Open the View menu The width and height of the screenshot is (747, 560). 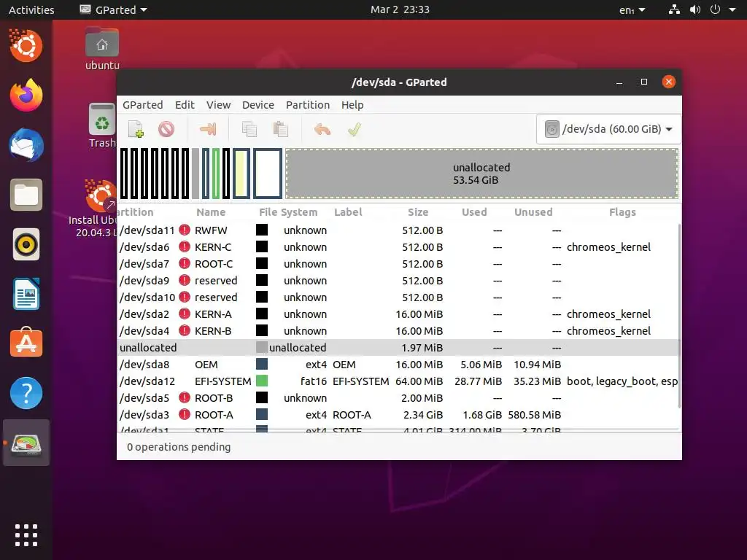218,105
